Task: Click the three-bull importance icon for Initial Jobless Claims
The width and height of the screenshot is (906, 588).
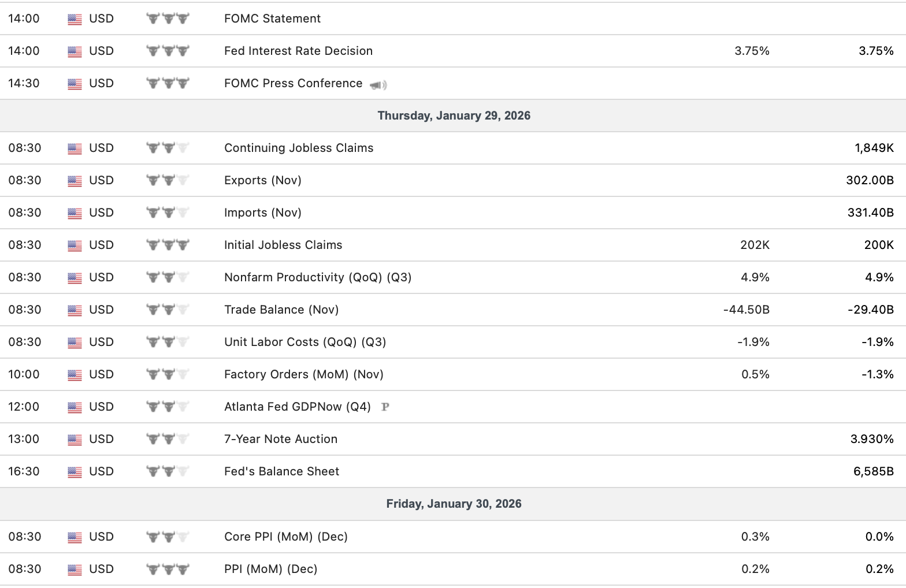Action: click(x=168, y=245)
